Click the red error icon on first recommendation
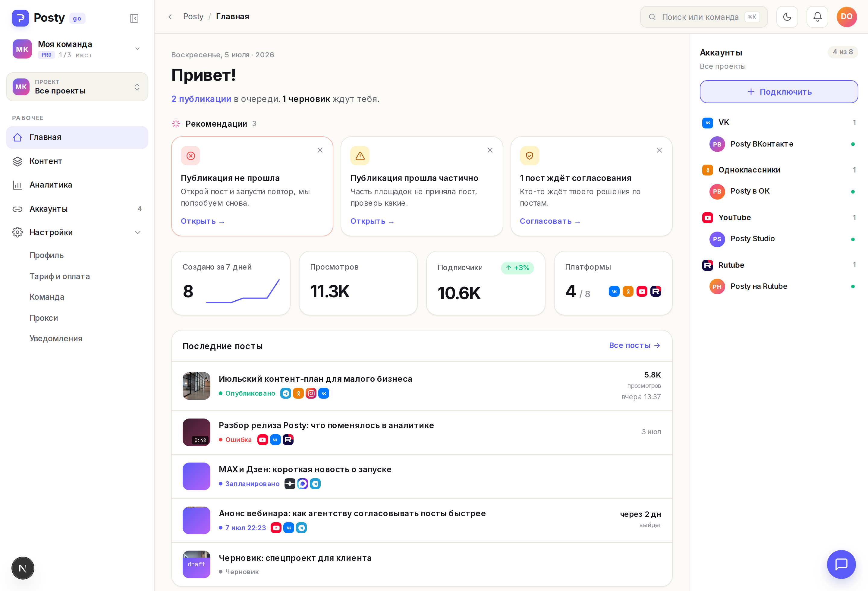 190,155
